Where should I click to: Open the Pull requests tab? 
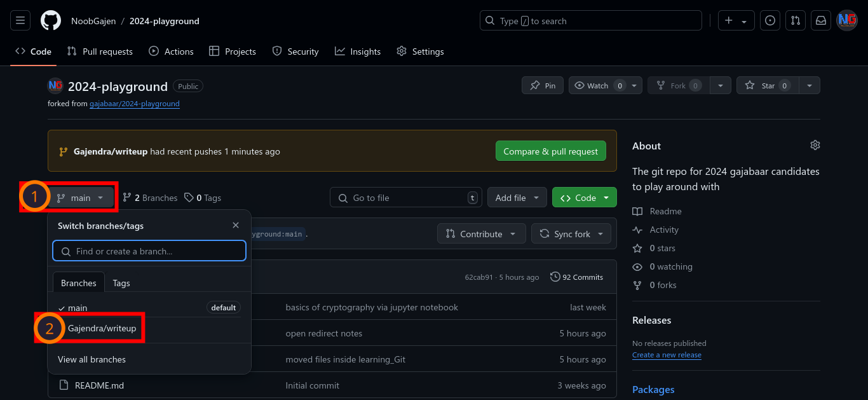pos(100,52)
